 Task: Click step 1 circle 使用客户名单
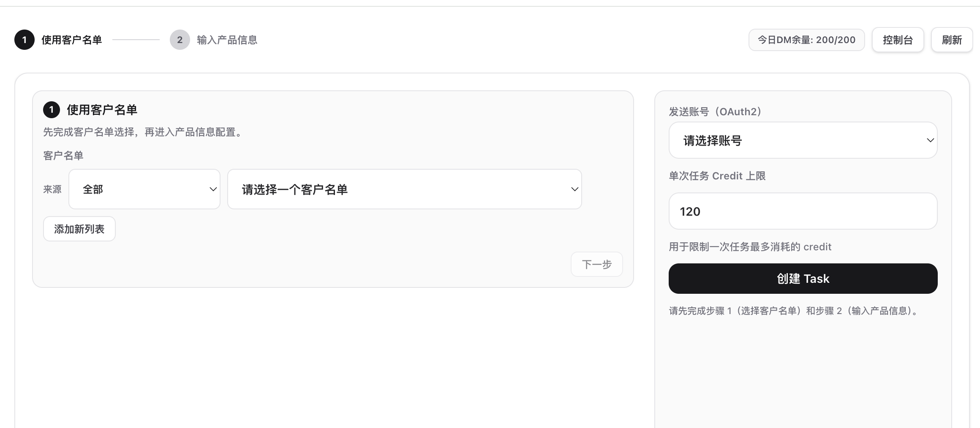tap(24, 40)
